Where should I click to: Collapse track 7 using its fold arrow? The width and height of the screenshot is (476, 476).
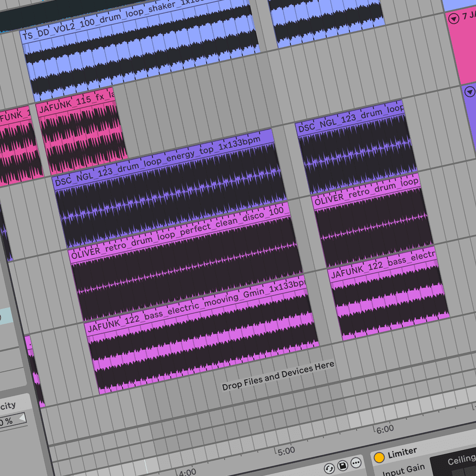click(454, 19)
